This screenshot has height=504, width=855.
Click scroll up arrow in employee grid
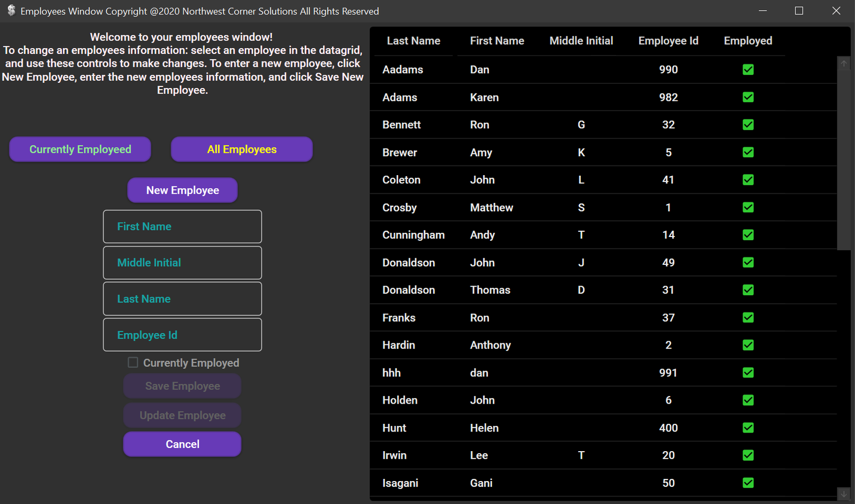tap(844, 64)
